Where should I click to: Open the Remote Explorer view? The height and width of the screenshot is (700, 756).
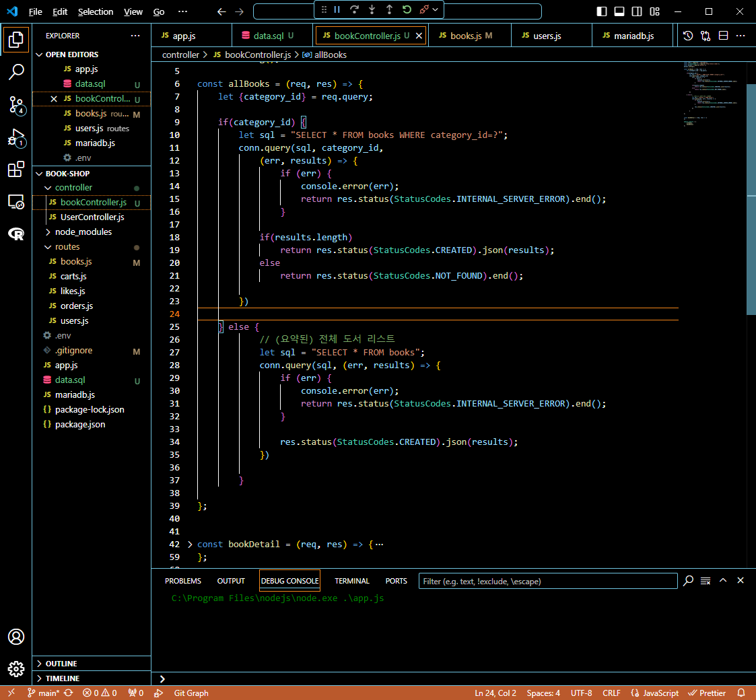[x=16, y=202]
